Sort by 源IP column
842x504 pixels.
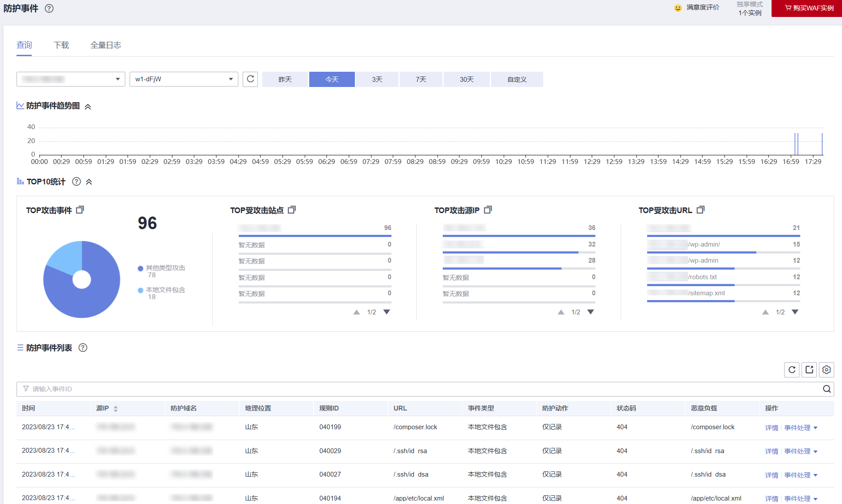[116, 409]
